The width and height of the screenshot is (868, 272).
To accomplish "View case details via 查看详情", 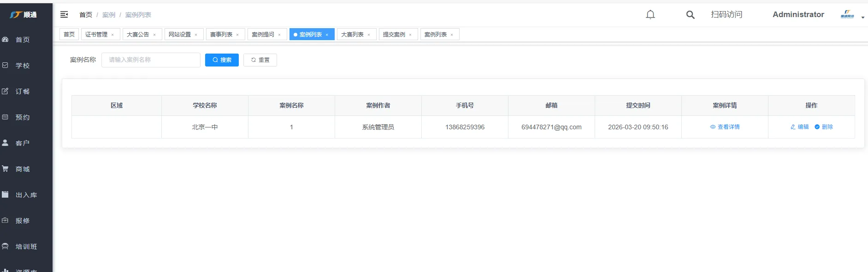I will coord(725,127).
